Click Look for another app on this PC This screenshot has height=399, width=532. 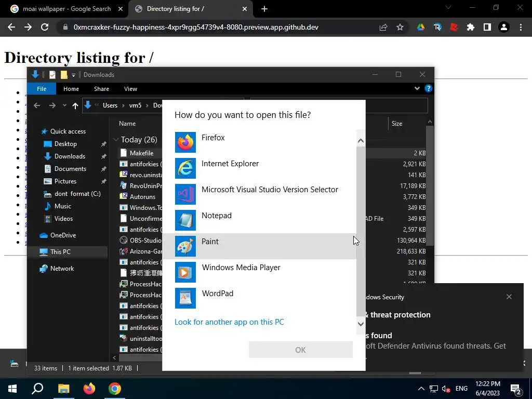tap(229, 322)
